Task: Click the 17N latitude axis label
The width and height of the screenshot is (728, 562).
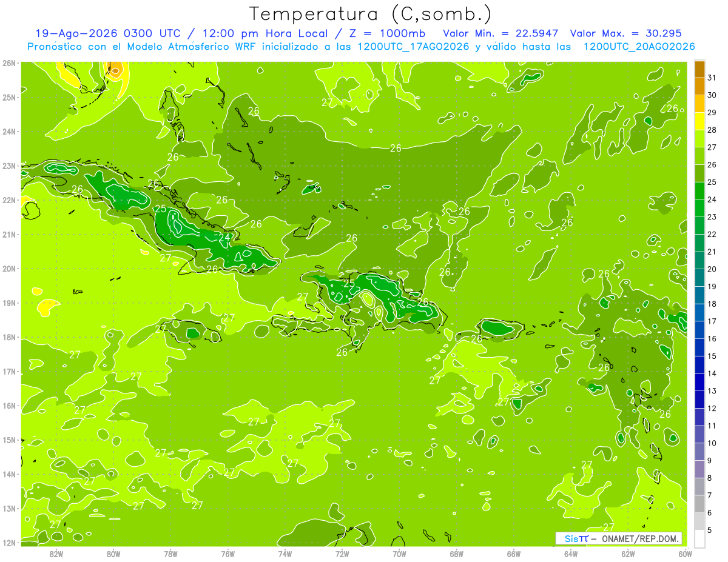Action: tap(9, 371)
